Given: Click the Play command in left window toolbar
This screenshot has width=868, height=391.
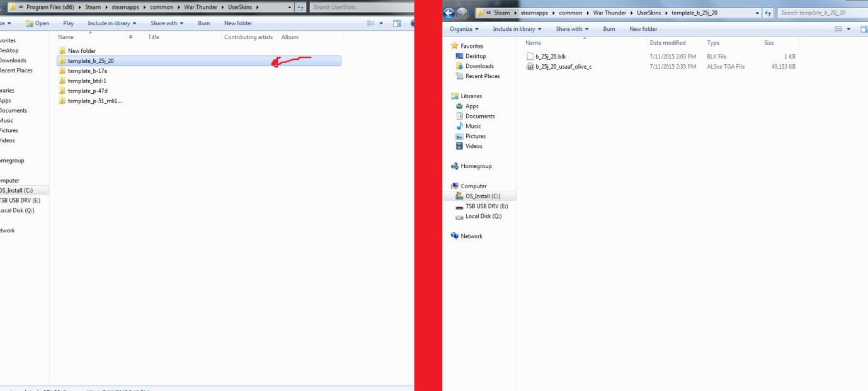Looking at the screenshot, I should tap(69, 23).
